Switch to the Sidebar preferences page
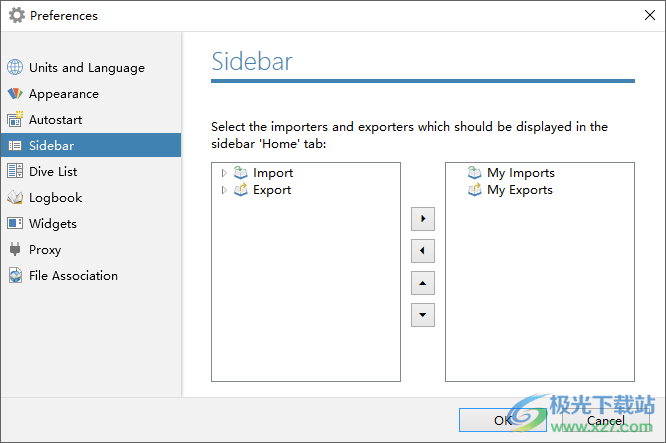 coord(91,145)
